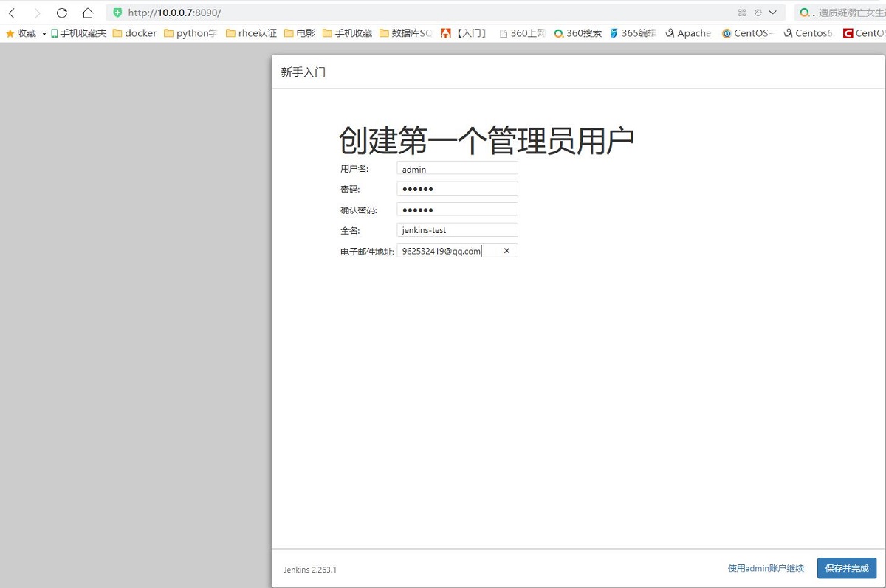886x588 pixels.
Task: Open the CentOS+ bookmark
Action: click(748, 33)
